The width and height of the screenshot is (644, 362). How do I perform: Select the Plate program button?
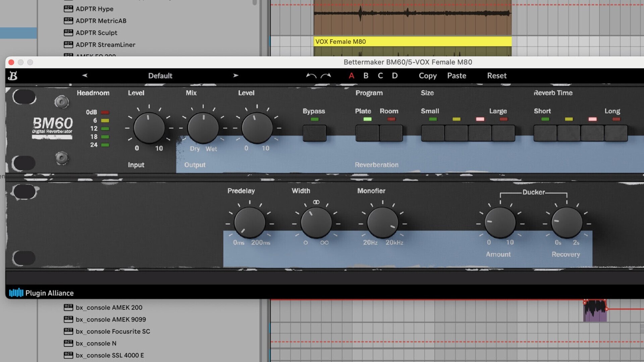tap(367, 133)
